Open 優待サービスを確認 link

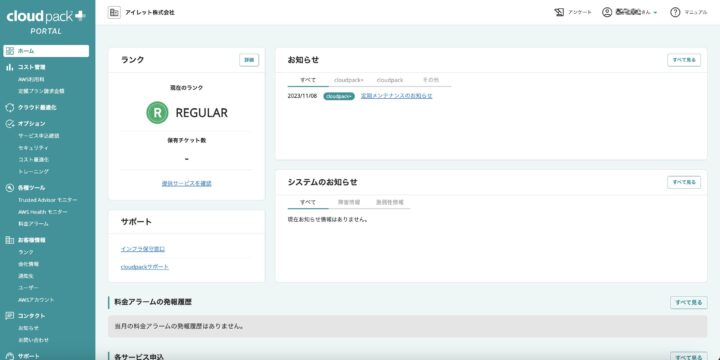click(186, 184)
